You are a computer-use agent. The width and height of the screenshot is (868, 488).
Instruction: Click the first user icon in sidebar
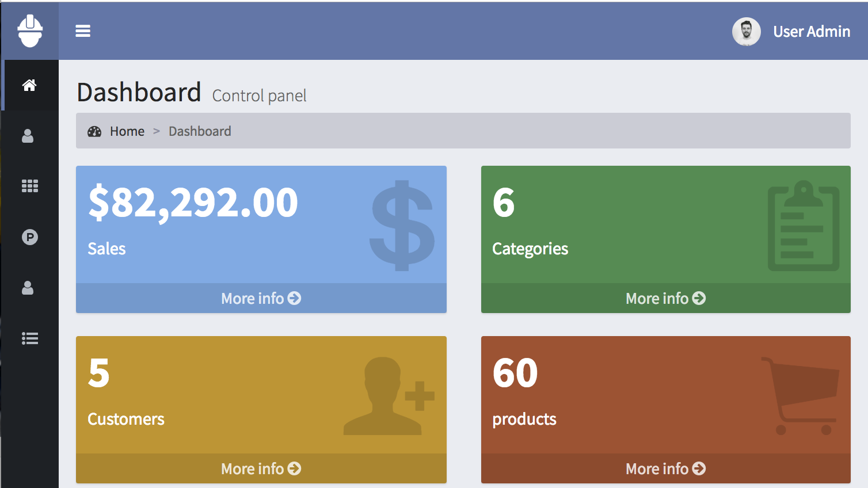(x=28, y=136)
